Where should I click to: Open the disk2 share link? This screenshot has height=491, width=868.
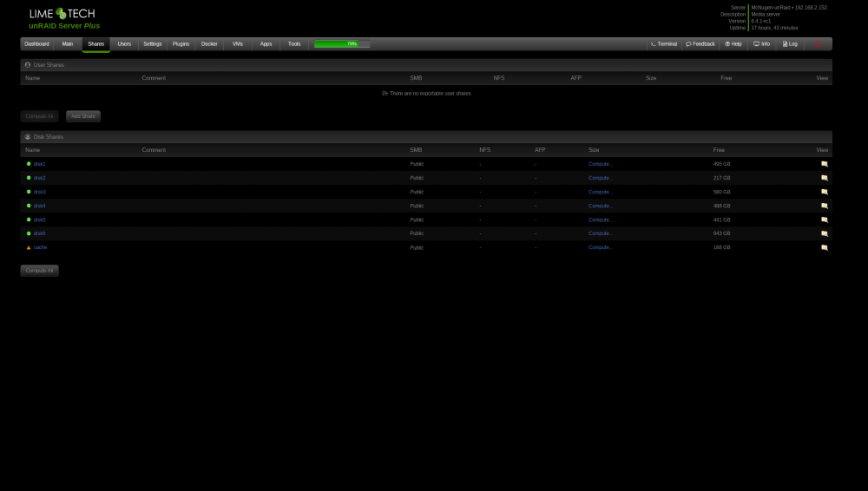pyautogui.click(x=39, y=178)
